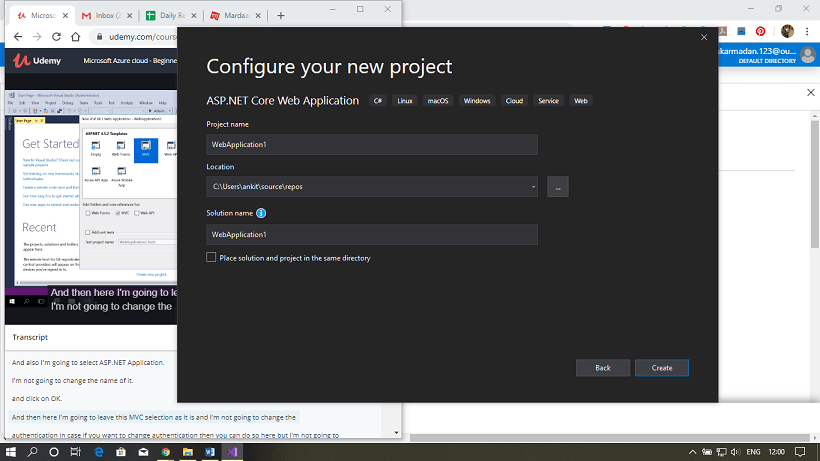Click the ENG language indicator in the taskbar
820x461 pixels.
[753, 452]
